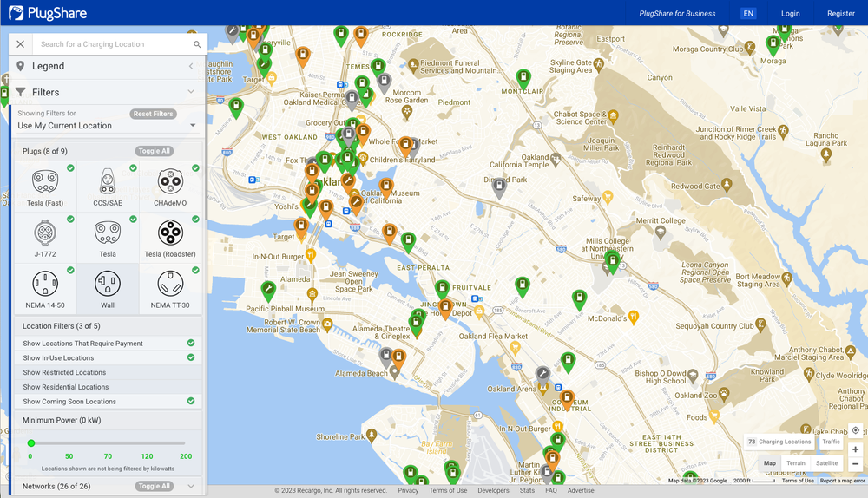Select orange charger pin near Oakland Museum
This screenshot has width=868, height=498.
[x=386, y=188]
